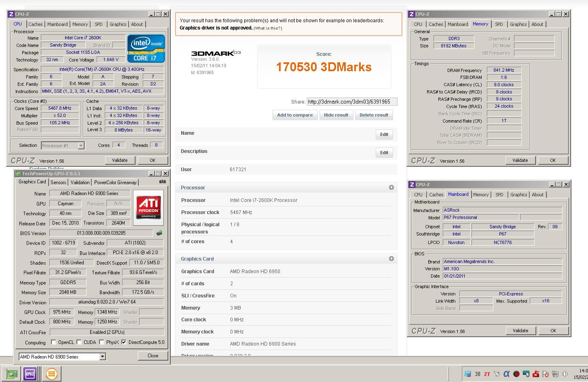Open the purple CPU-Z taskbar icon
Image resolution: width=588 pixels, height=382 pixels.
(x=30, y=374)
